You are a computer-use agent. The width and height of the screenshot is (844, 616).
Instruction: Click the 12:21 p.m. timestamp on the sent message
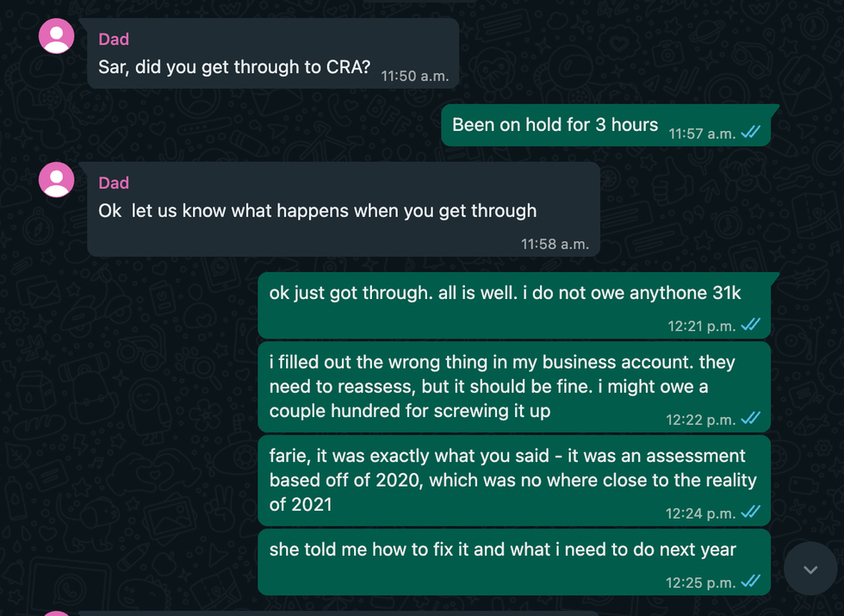point(701,326)
